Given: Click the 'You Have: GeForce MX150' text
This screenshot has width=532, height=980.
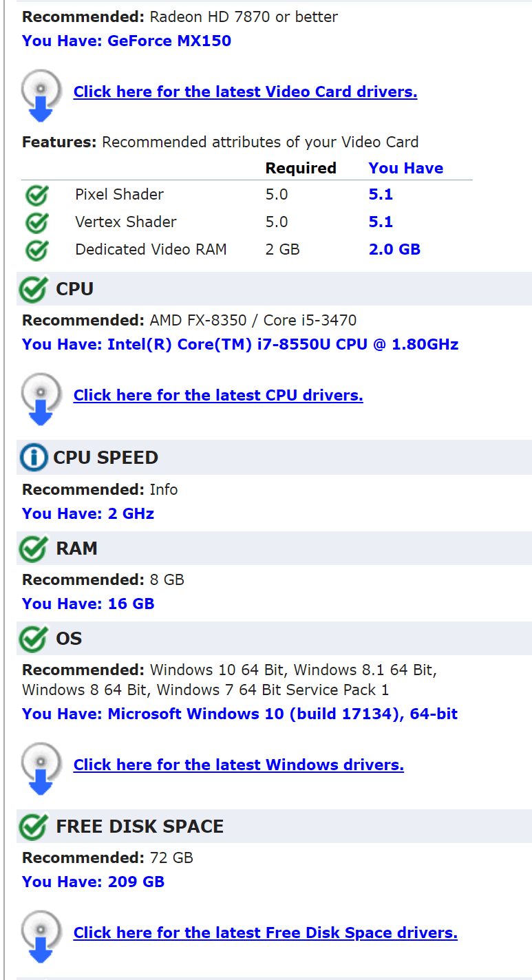Looking at the screenshot, I should tap(127, 41).
